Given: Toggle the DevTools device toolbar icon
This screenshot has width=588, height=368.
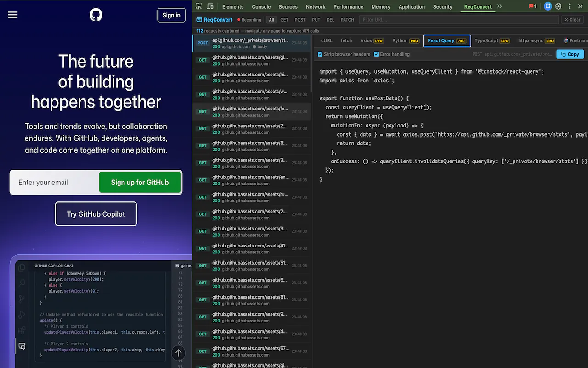Looking at the screenshot, I should (x=210, y=6).
